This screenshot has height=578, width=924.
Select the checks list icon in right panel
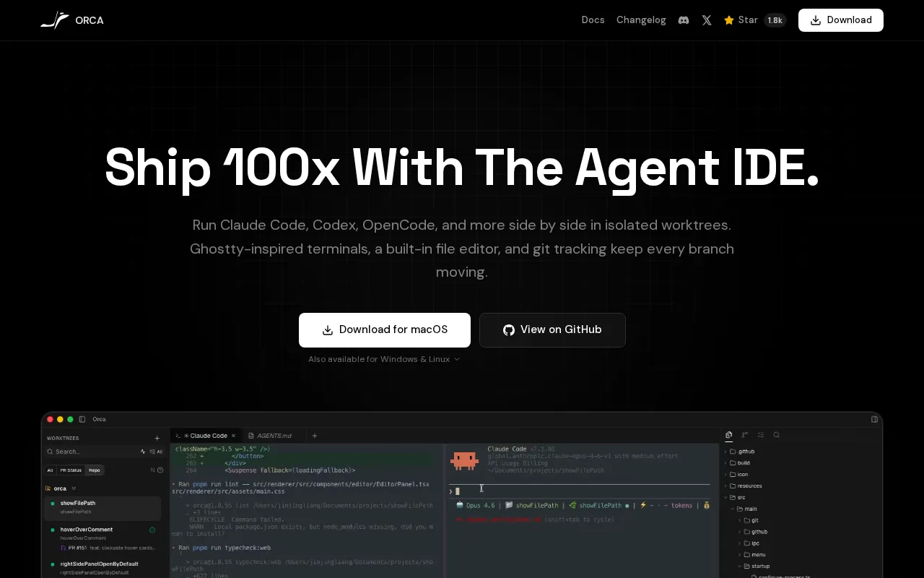coord(761,435)
